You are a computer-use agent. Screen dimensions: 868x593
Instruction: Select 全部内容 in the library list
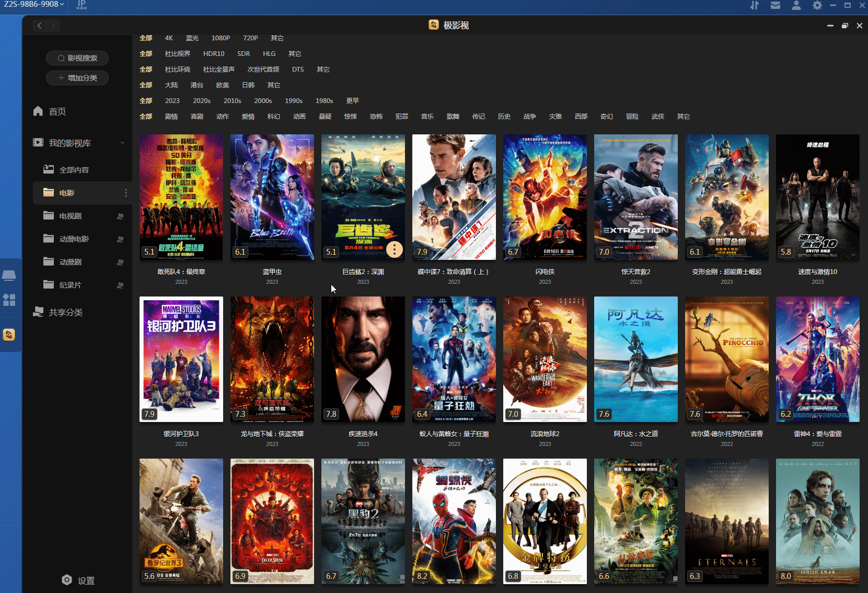(67, 170)
